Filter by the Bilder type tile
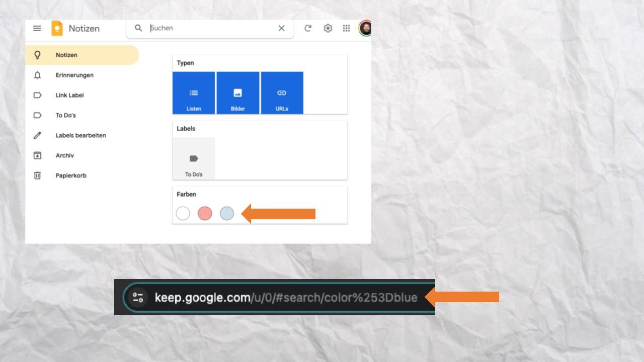The height and width of the screenshot is (362, 644). 238,93
